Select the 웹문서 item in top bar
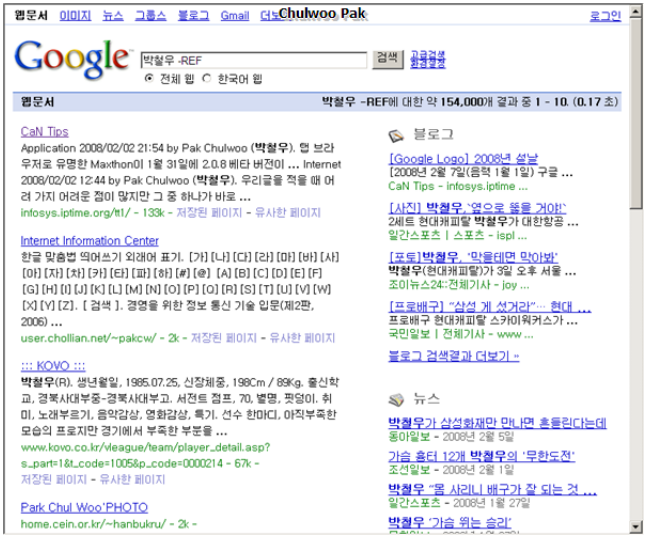This screenshot has width=647, height=539. 31,16
